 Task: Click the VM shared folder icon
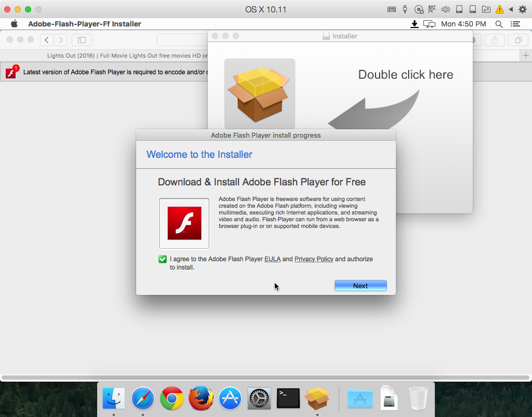tap(486, 9)
